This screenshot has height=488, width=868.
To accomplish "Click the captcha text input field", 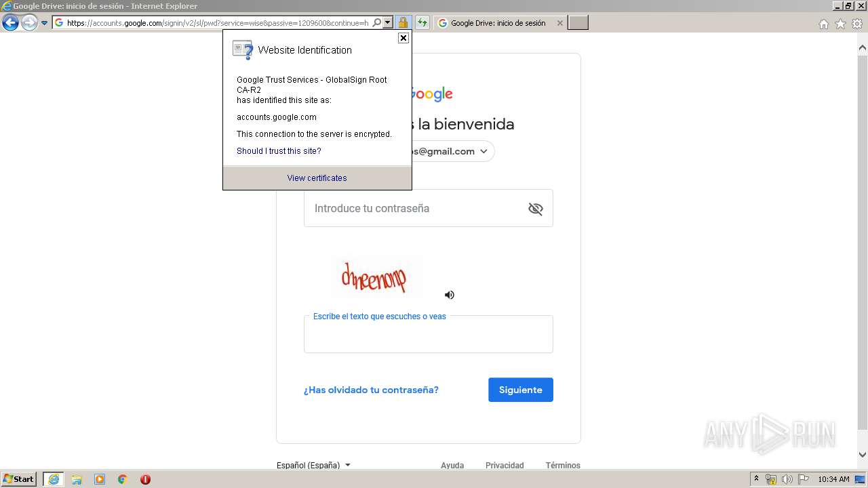I will coord(429,334).
